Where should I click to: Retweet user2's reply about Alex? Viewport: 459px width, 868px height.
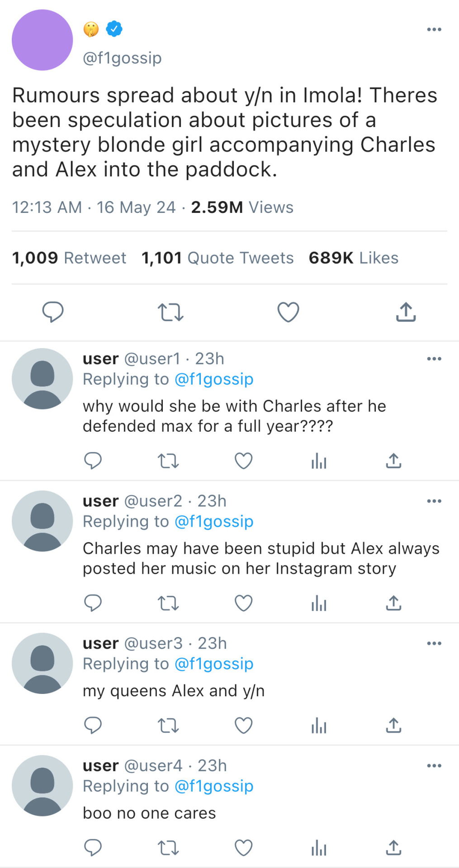[x=168, y=604]
